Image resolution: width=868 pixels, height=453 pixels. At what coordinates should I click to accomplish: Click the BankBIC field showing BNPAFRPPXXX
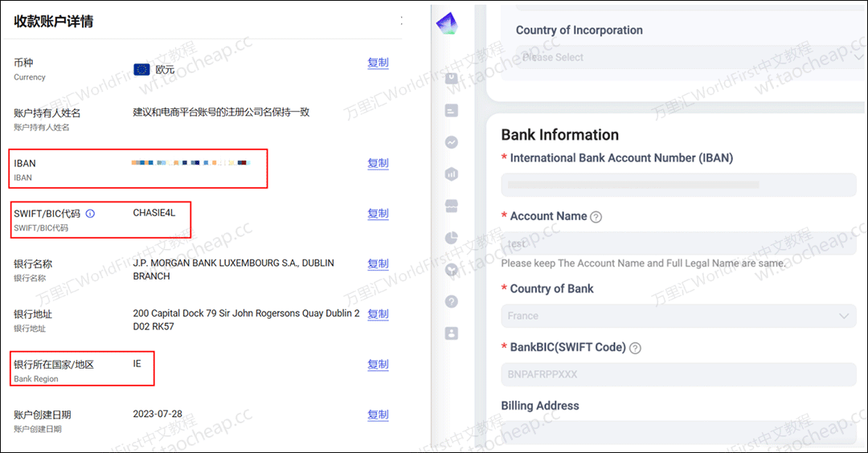coord(678,374)
